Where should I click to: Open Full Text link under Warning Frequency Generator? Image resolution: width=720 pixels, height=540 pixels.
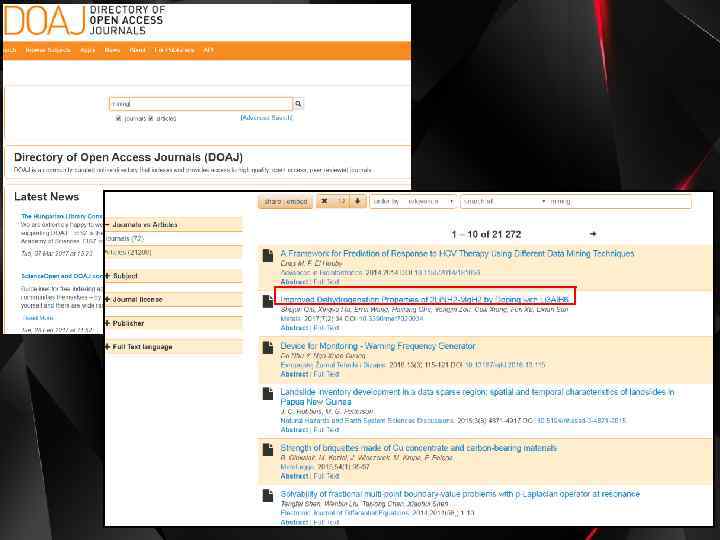tap(326, 374)
